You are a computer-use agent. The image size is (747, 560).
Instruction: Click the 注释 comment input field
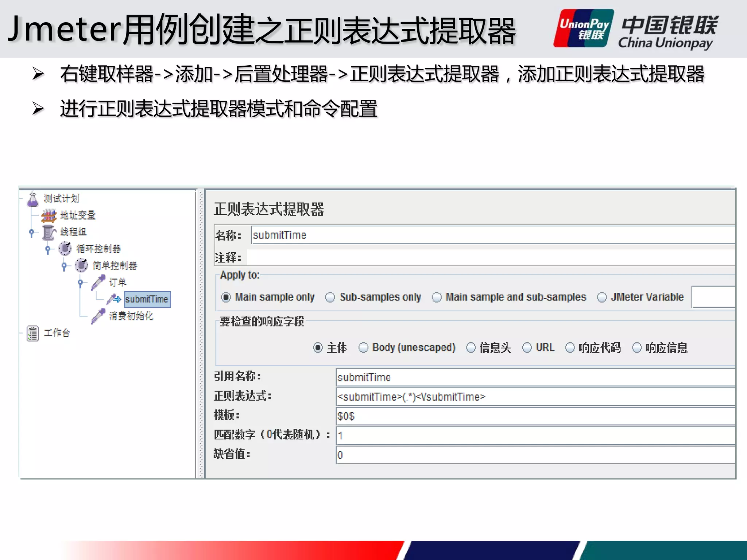click(x=491, y=258)
